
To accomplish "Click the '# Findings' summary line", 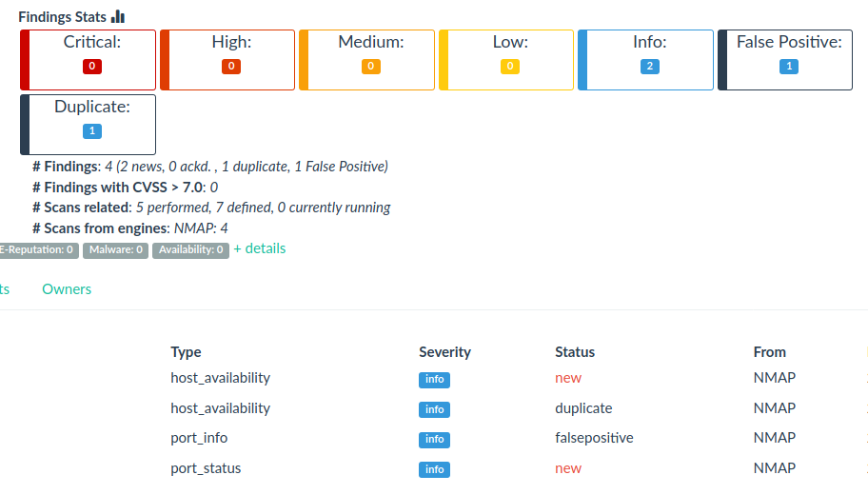I will point(210,167).
